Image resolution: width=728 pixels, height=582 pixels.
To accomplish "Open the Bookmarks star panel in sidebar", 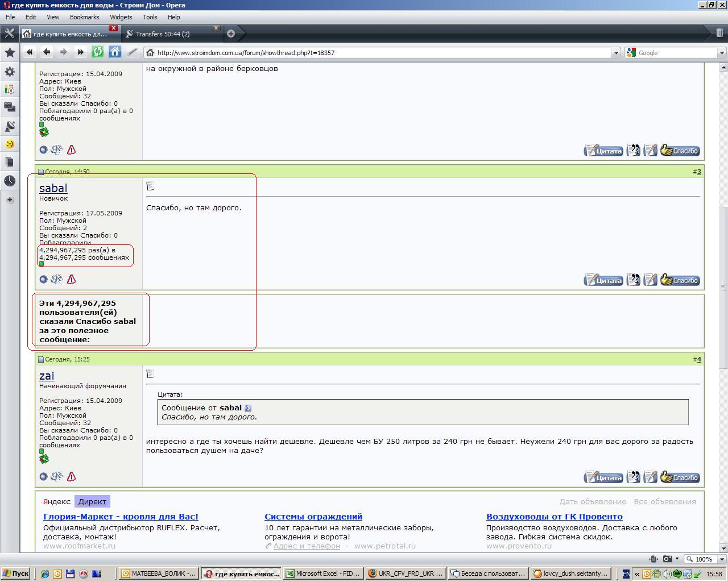I will click(10, 52).
